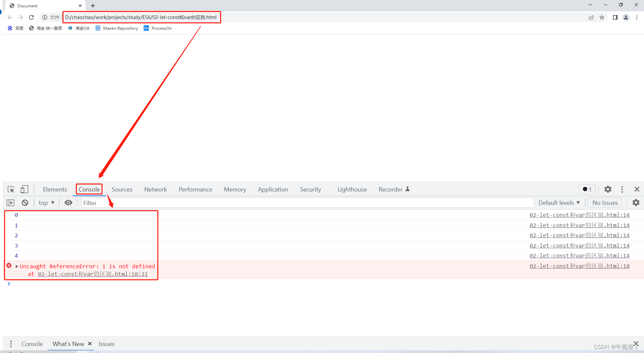
Task: Switch to the Elements tab
Action: [55, 190]
